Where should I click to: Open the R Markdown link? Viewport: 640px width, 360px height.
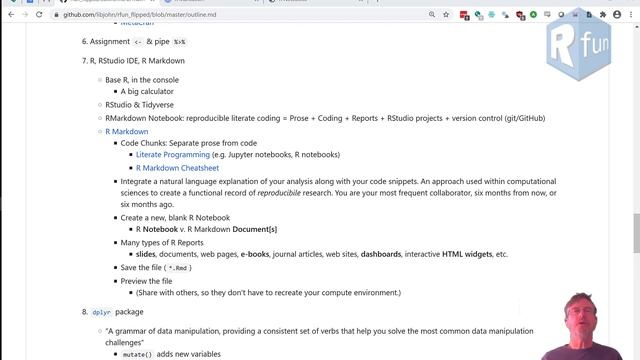click(127, 131)
